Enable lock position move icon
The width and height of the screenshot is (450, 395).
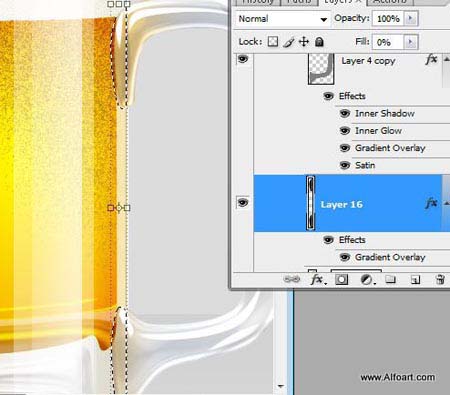pyautogui.click(x=304, y=42)
